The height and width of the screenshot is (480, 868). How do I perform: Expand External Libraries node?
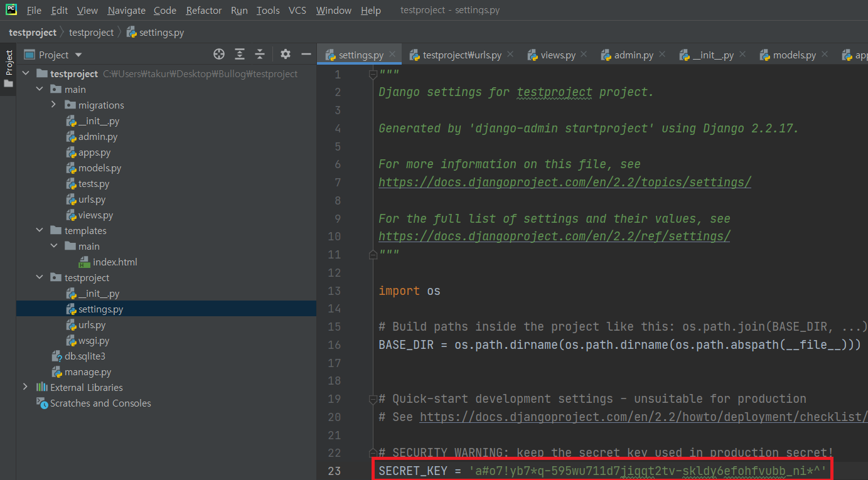pyautogui.click(x=26, y=388)
